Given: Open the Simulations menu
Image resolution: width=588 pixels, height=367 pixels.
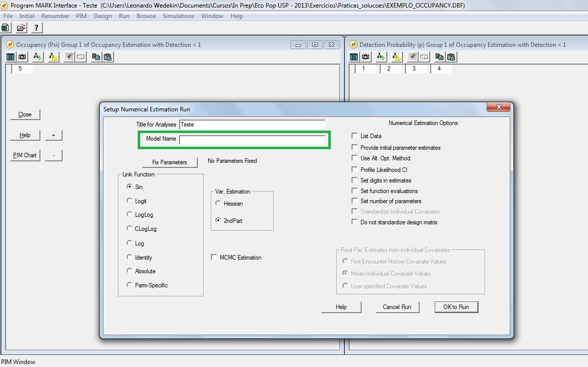Looking at the screenshot, I should (x=179, y=16).
